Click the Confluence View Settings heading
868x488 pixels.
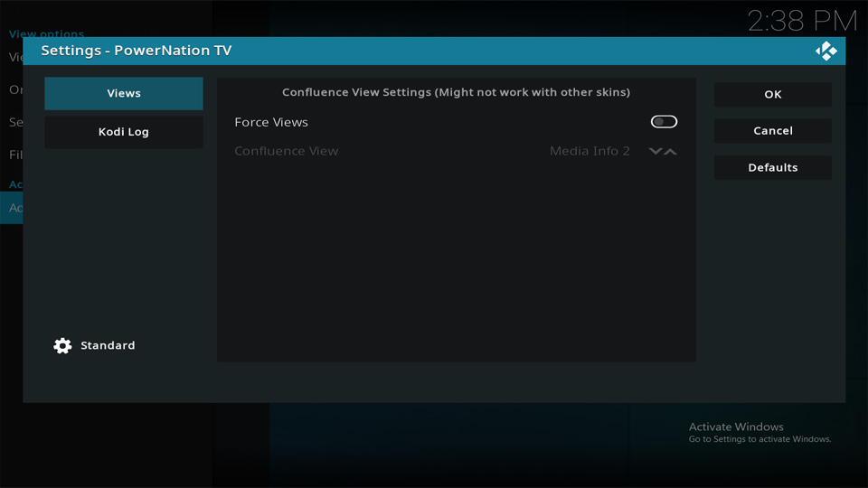point(456,92)
